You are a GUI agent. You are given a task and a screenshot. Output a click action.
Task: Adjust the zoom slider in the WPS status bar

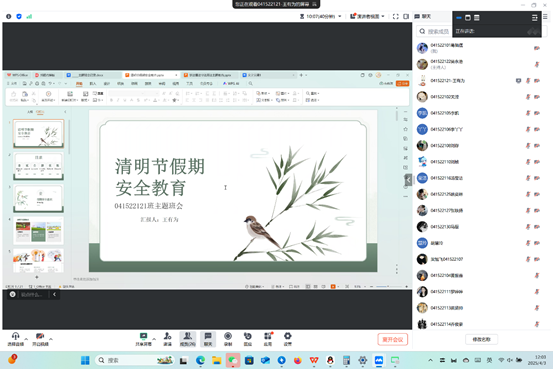click(387, 286)
